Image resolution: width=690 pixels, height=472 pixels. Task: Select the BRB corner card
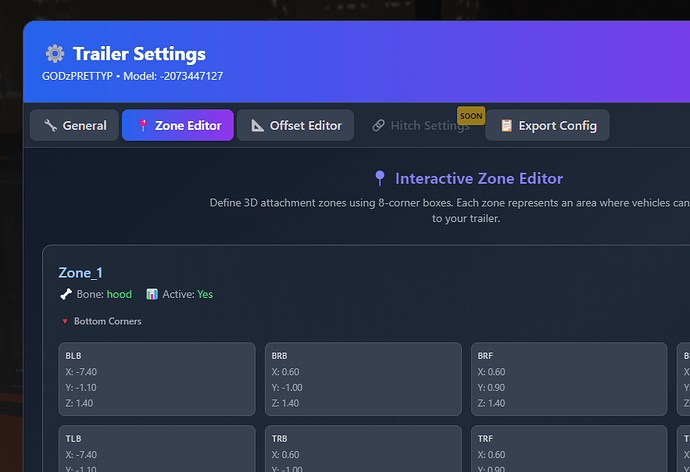pyautogui.click(x=363, y=379)
